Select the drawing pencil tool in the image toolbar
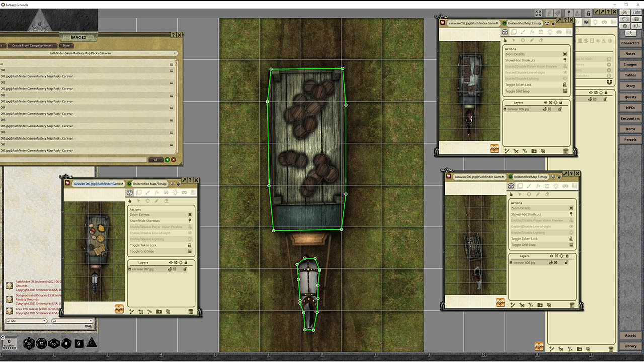The width and height of the screenshot is (644, 362). pyautogui.click(x=148, y=192)
